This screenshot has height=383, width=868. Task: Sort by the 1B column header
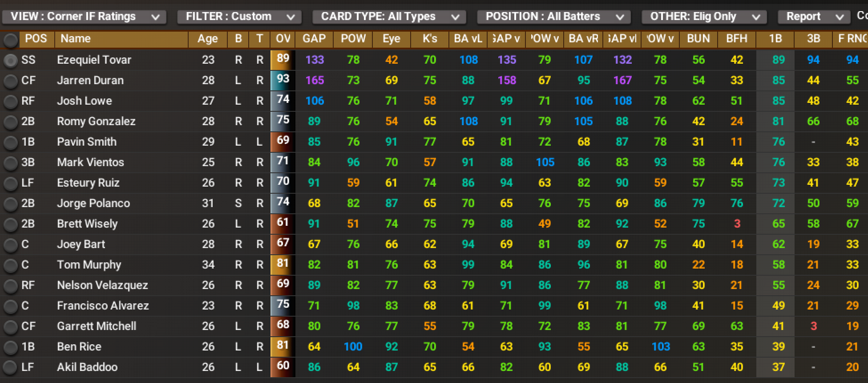click(x=775, y=39)
